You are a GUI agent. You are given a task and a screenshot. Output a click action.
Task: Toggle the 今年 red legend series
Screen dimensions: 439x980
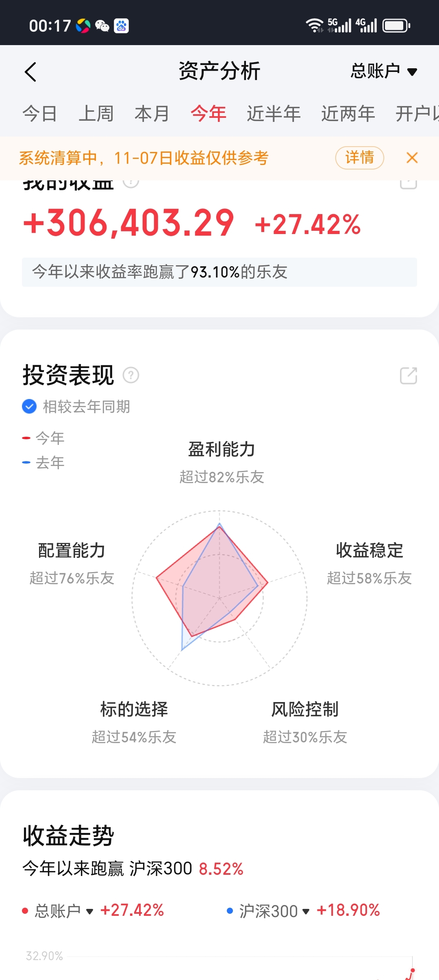44,438
